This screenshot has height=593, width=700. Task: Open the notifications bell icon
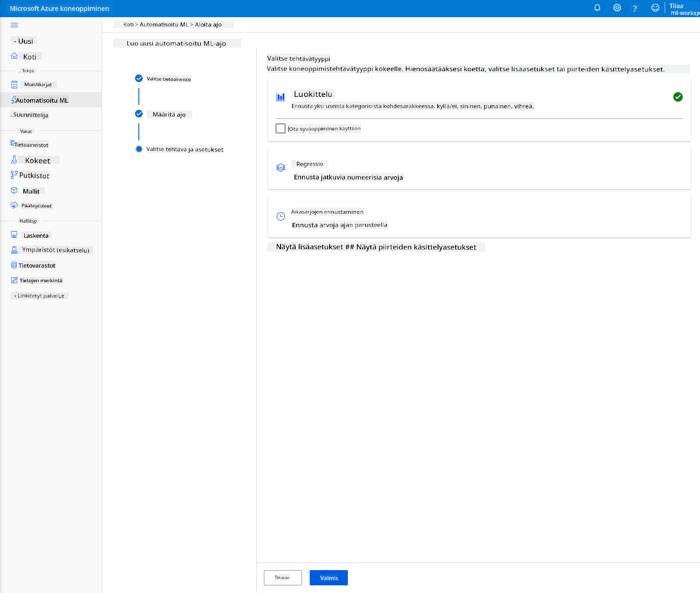(597, 8)
